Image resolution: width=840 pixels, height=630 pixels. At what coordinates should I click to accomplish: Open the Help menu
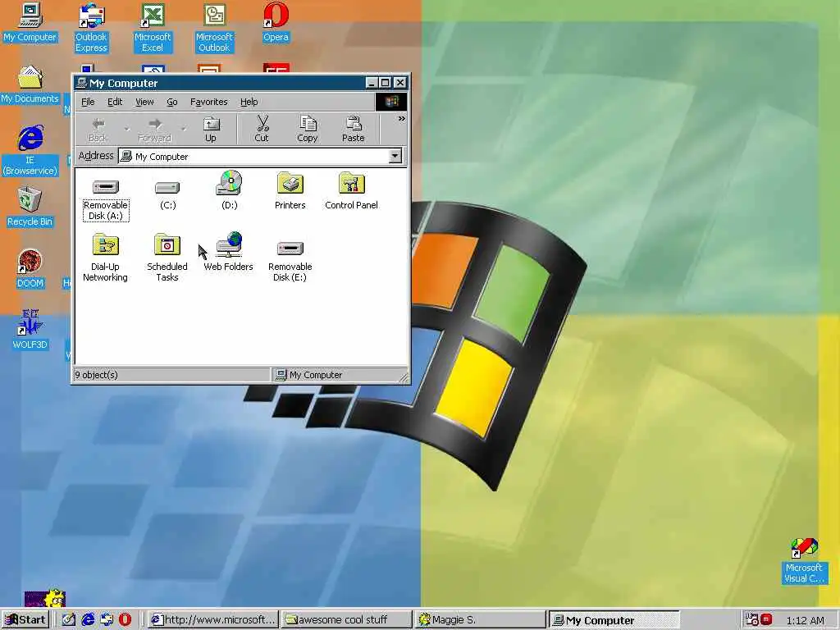[249, 102]
